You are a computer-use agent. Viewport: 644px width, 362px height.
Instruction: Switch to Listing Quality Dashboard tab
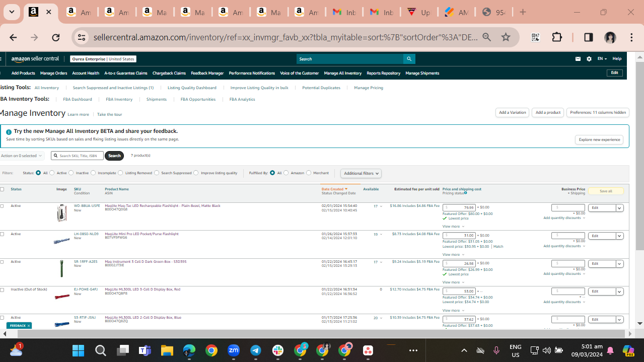pyautogui.click(x=192, y=88)
